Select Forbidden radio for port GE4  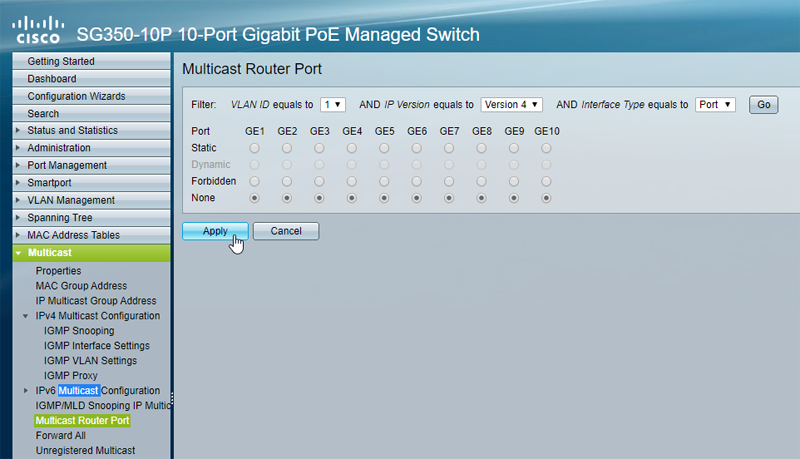point(352,181)
